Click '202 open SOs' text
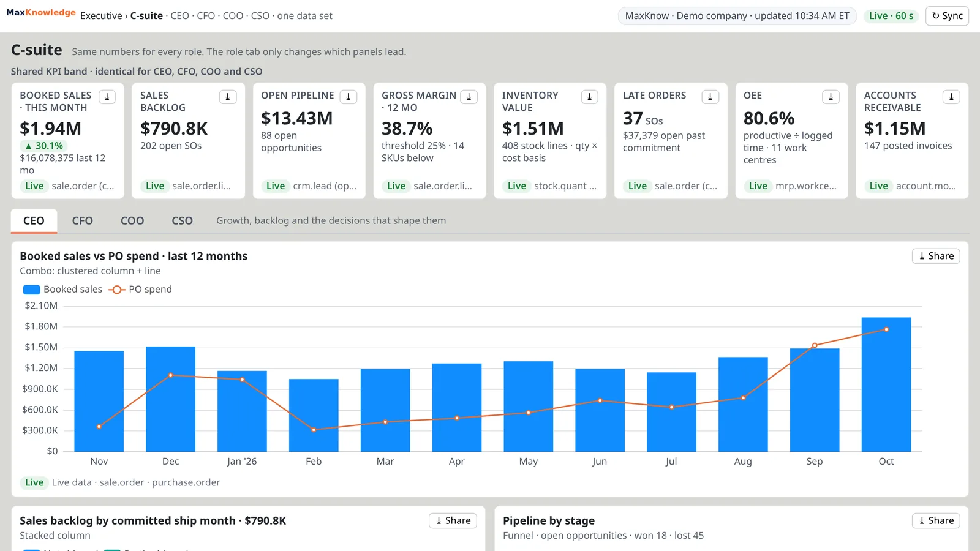 [x=171, y=146]
